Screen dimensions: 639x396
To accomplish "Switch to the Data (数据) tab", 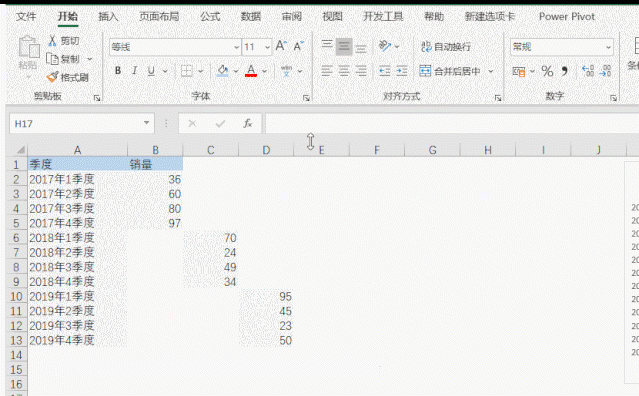I will [251, 16].
